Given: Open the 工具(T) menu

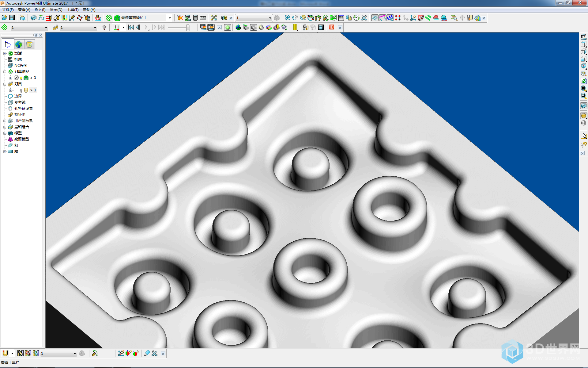Looking at the screenshot, I should point(73,10).
